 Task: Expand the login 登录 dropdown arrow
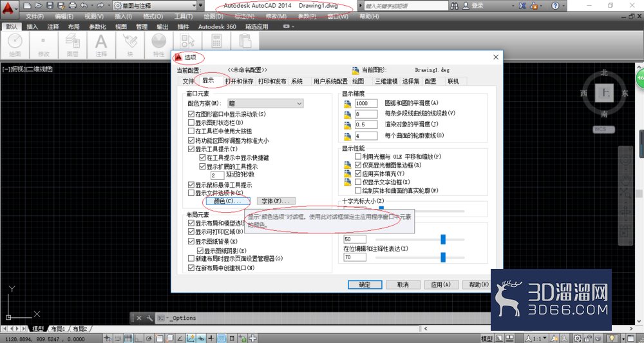513,6
